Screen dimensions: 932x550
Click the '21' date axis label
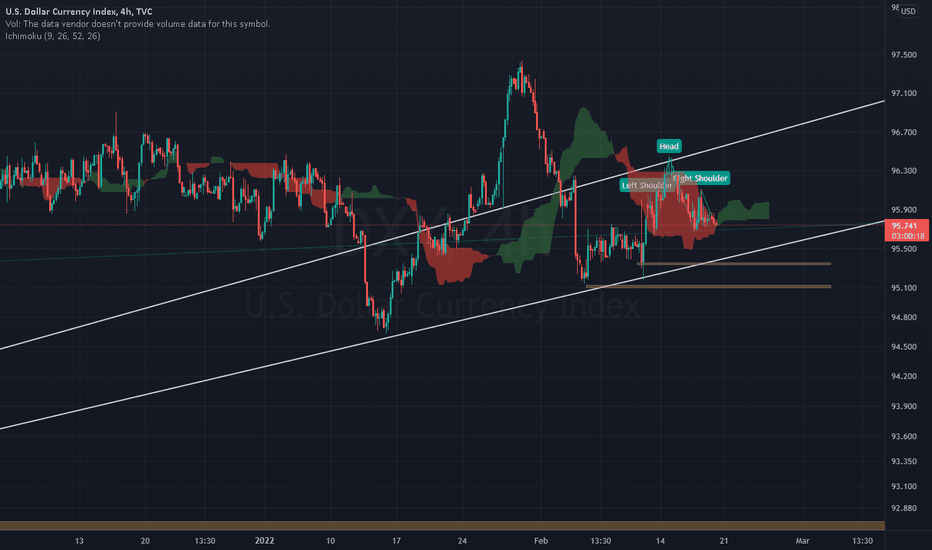724,540
